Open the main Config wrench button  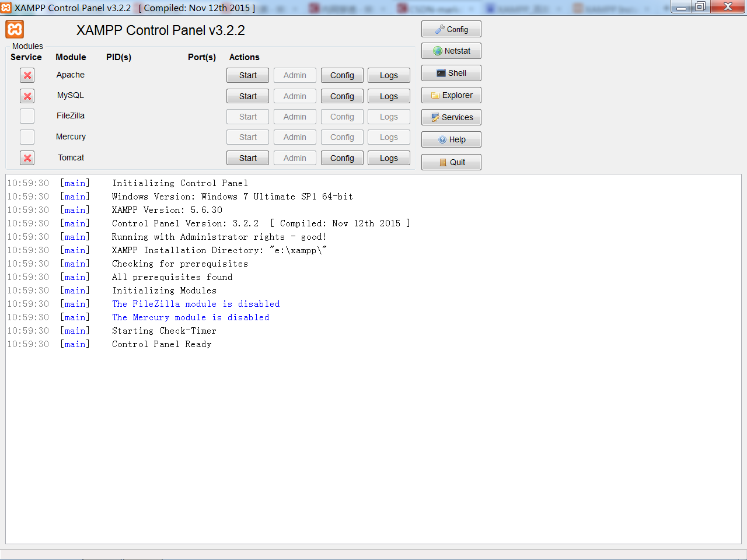coord(451,29)
